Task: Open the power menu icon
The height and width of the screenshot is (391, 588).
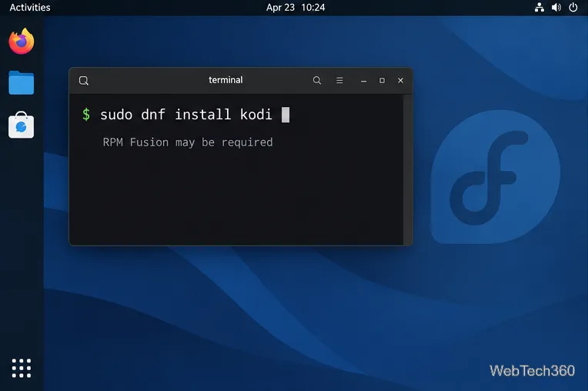Action: tap(573, 8)
